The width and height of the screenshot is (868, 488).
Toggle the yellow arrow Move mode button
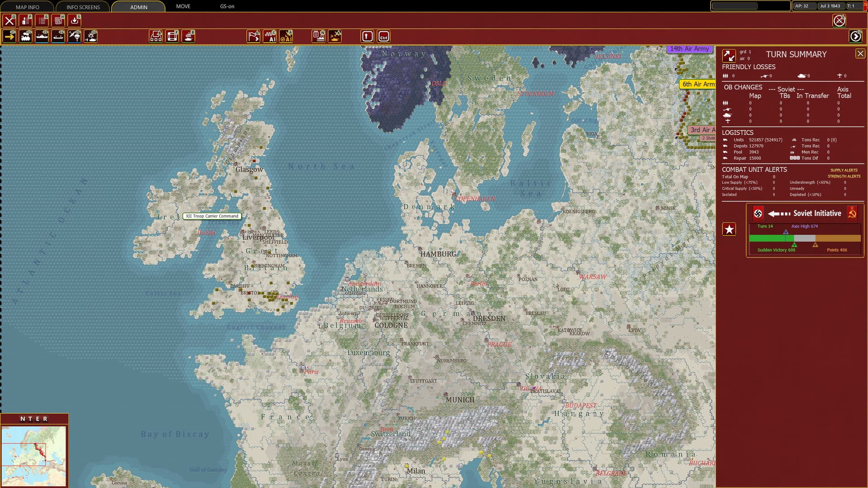point(9,36)
